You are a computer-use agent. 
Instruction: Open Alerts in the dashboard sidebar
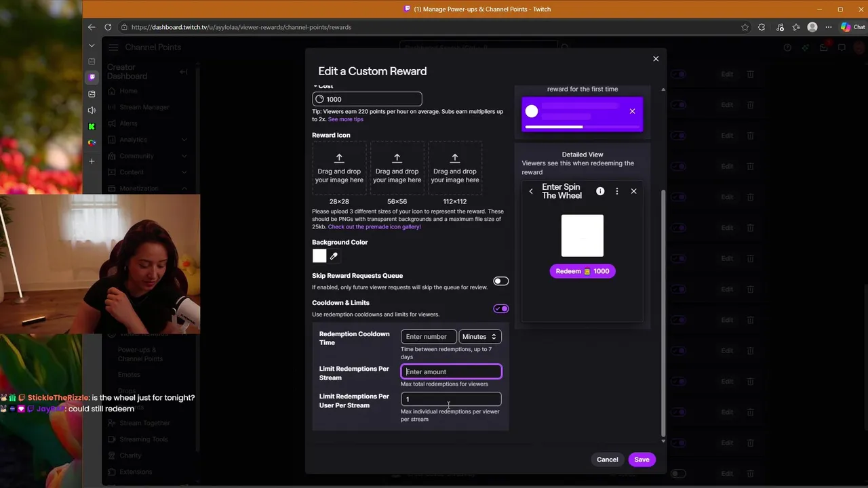[128, 123]
